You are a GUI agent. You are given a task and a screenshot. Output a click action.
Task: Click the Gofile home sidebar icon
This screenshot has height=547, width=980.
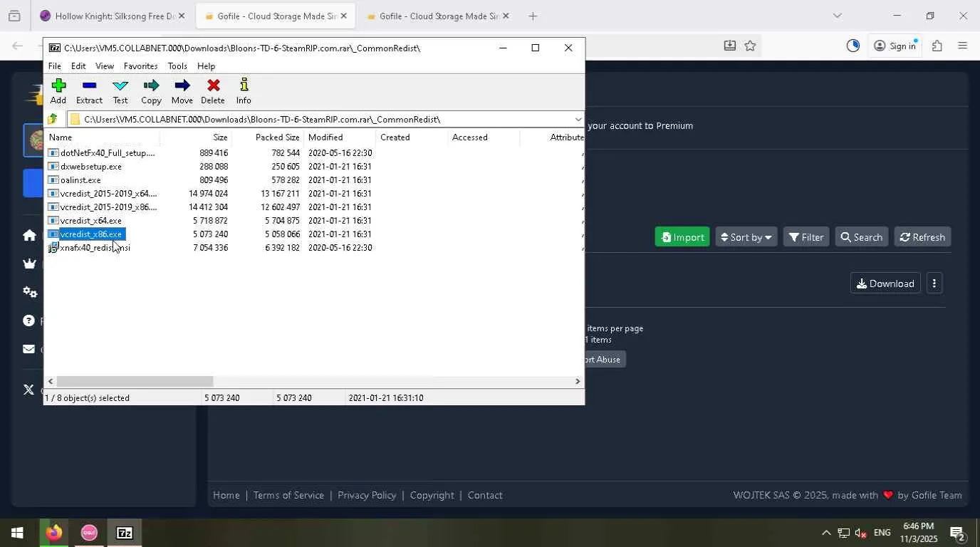[x=29, y=236]
